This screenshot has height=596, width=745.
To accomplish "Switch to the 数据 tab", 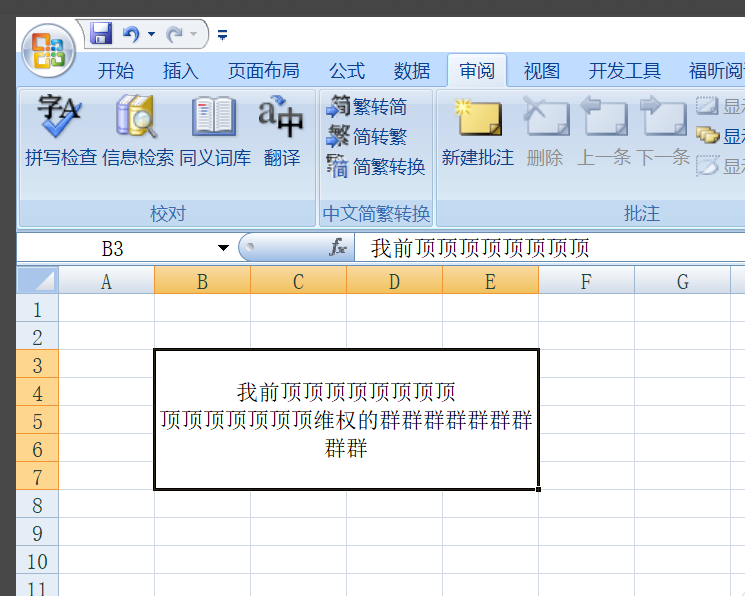I will point(412,71).
